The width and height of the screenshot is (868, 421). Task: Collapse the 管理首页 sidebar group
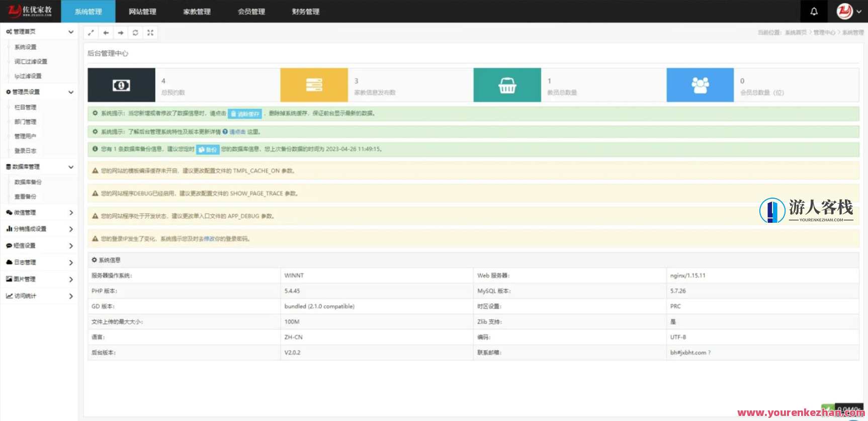click(x=71, y=32)
